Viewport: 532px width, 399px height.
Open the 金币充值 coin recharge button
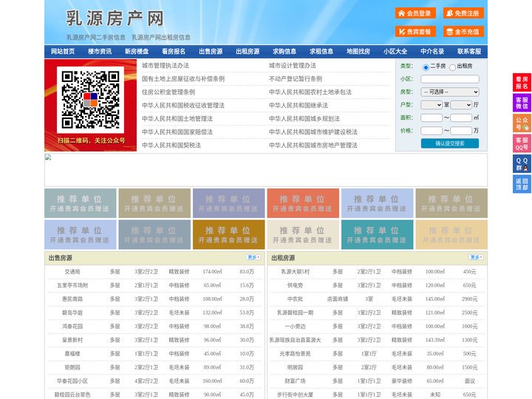click(x=463, y=32)
